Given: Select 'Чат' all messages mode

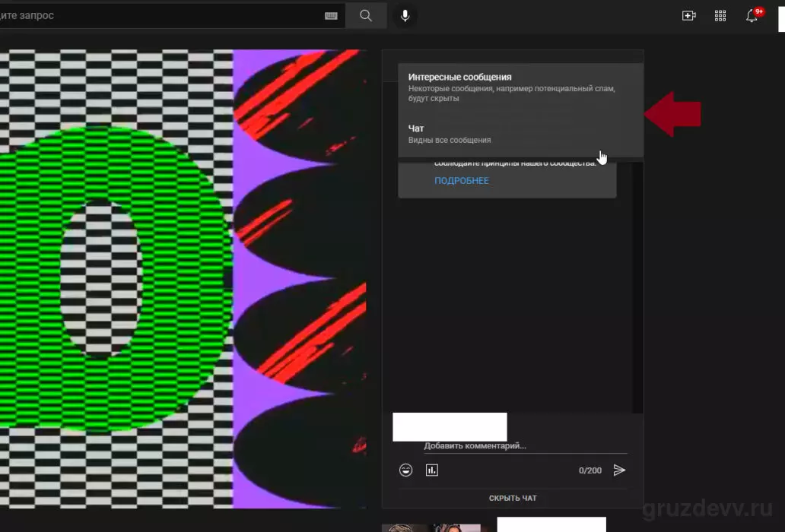Looking at the screenshot, I should [x=520, y=134].
